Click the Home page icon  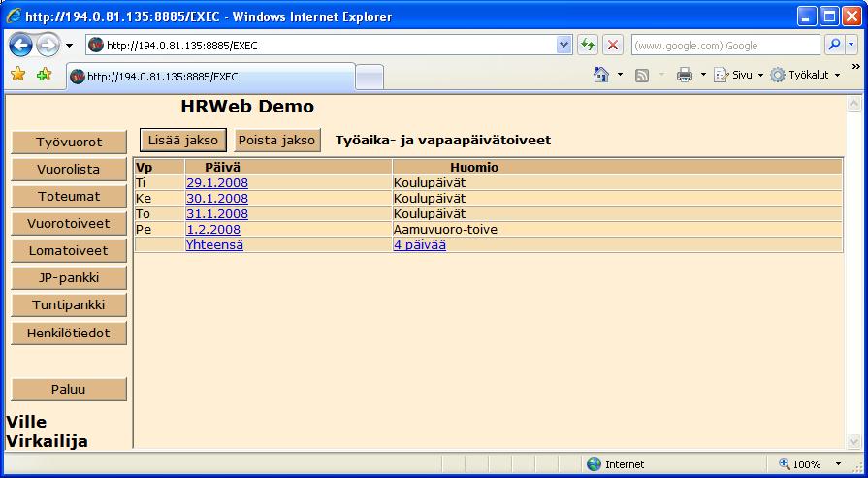click(x=601, y=75)
